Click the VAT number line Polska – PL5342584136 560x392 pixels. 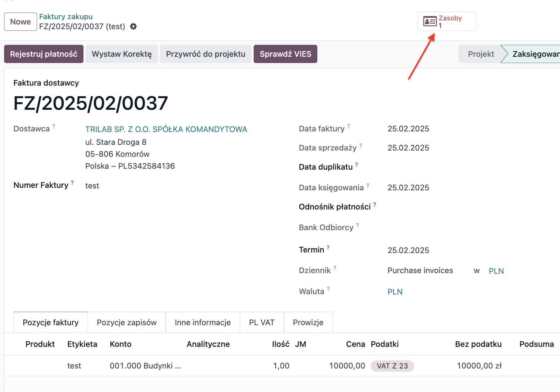point(130,166)
